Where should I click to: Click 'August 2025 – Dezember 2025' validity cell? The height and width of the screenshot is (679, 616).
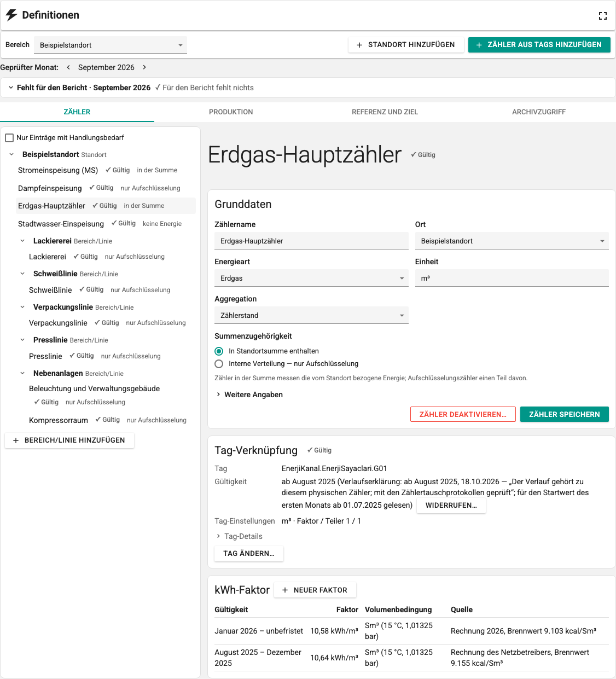coord(258,658)
